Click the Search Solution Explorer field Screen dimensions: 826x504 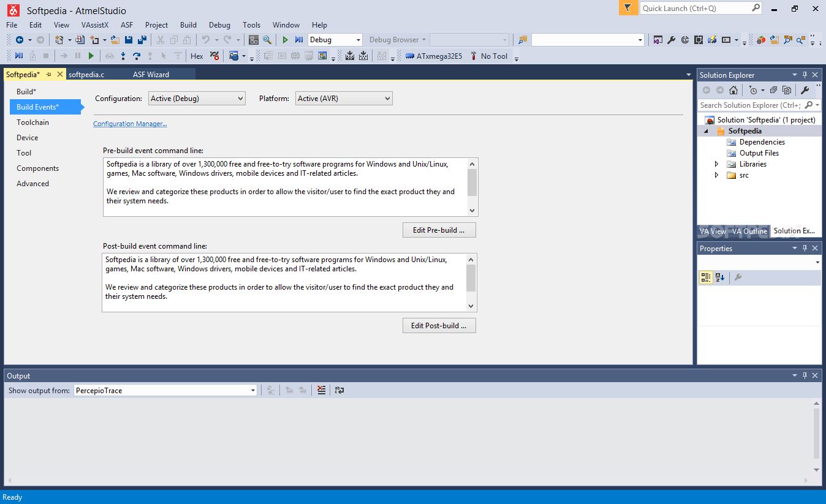pos(760,105)
